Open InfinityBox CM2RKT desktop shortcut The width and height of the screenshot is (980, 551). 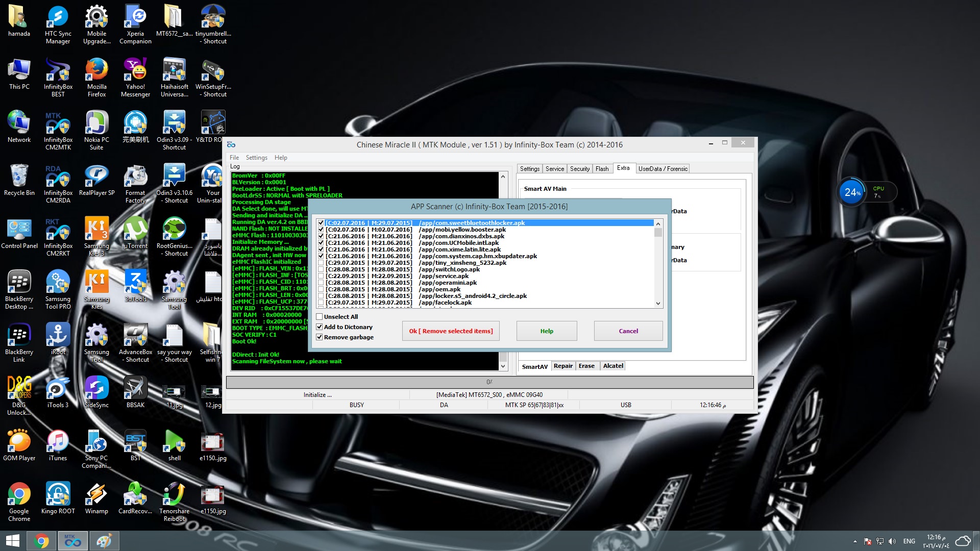[58, 237]
